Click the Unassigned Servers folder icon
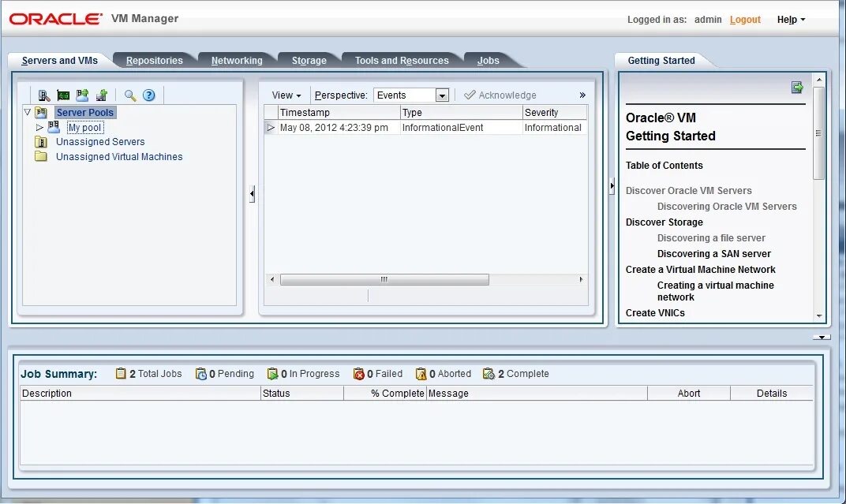Image resolution: width=846 pixels, height=504 pixels. pyautogui.click(x=41, y=142)
